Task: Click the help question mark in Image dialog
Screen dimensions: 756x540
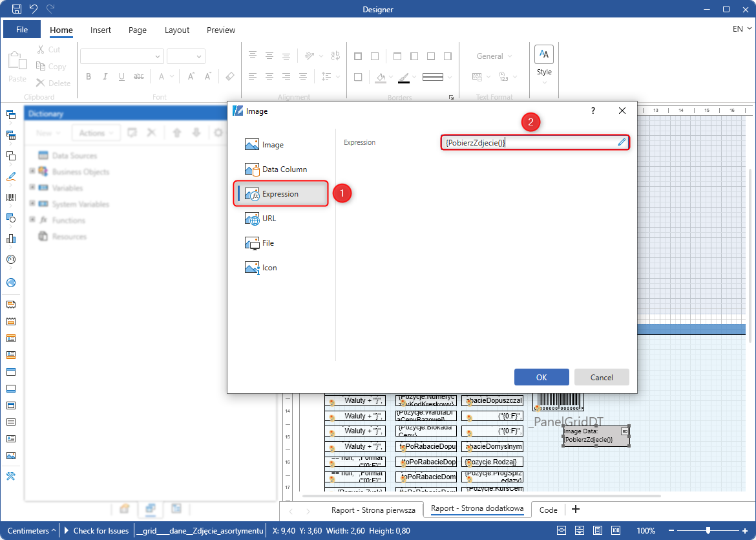Action: (593, 111)
